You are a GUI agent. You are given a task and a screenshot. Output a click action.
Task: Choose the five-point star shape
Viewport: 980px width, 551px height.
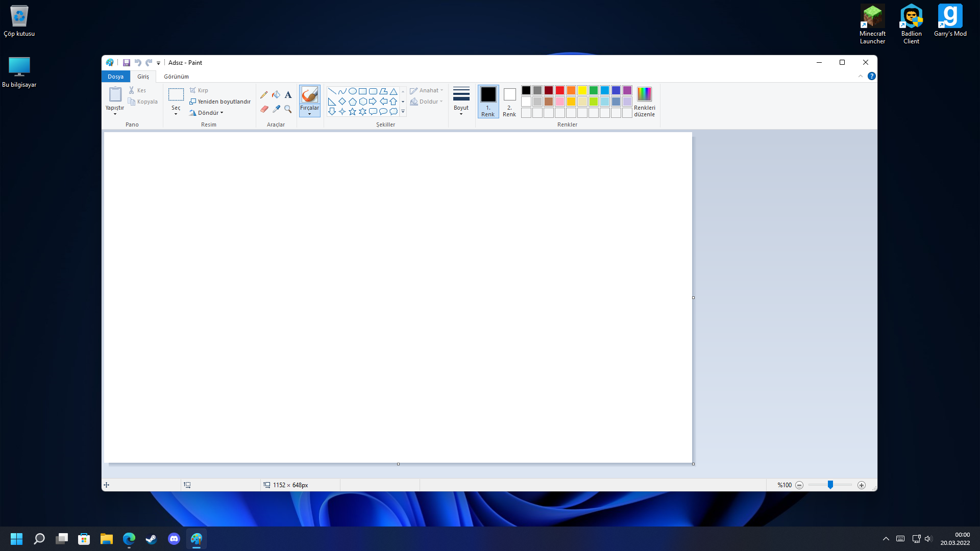[x=352, y=112]
